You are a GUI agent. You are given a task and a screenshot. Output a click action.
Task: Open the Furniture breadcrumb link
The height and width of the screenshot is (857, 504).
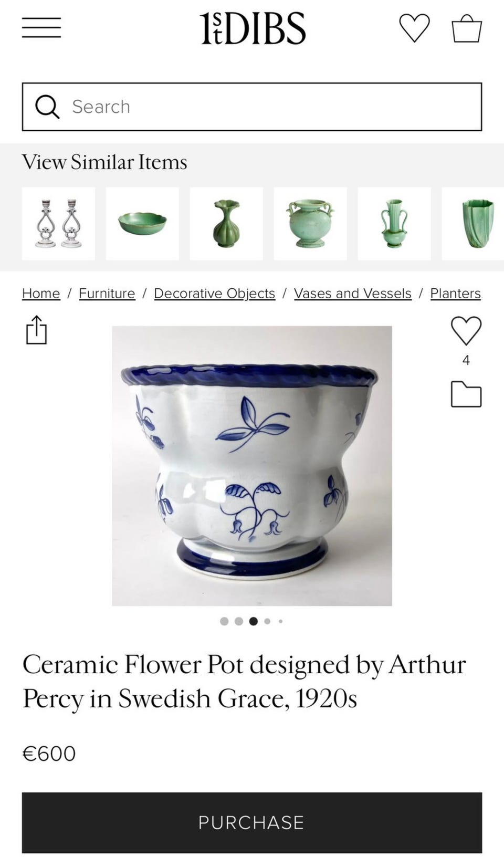point(107,294)
